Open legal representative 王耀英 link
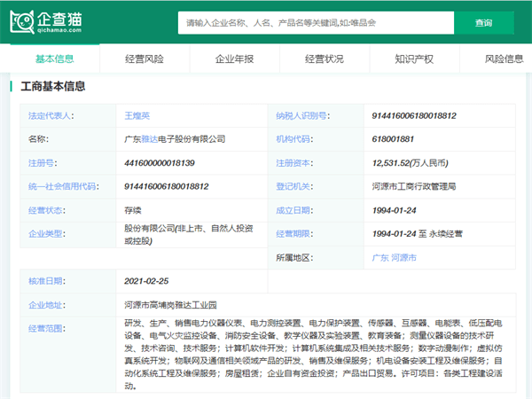Viewport: 532px width, 399px height. point(138,115)
